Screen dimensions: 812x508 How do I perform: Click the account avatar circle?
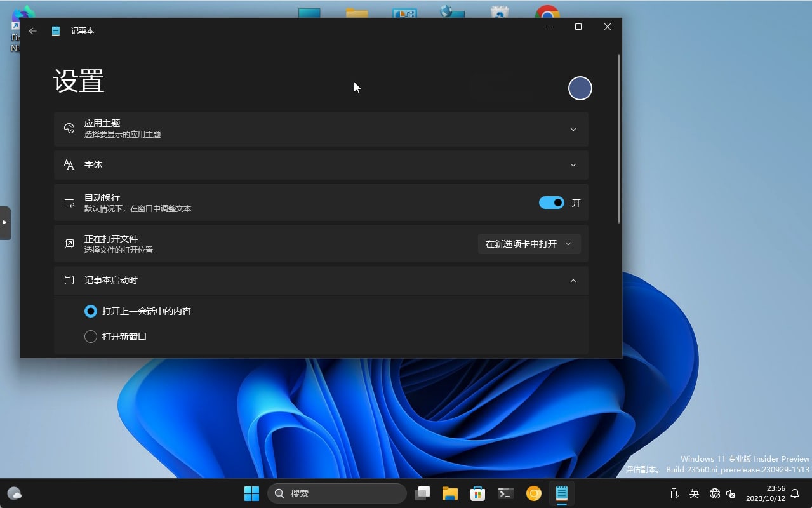[x=580, y=88]
